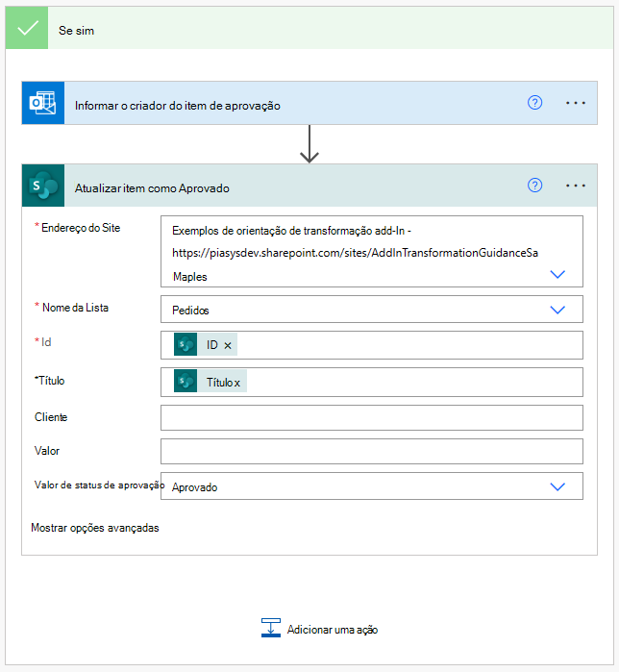
Task: Open ellipsis menu of Atualizar item como Aprovado
Action: coord(576,186)
